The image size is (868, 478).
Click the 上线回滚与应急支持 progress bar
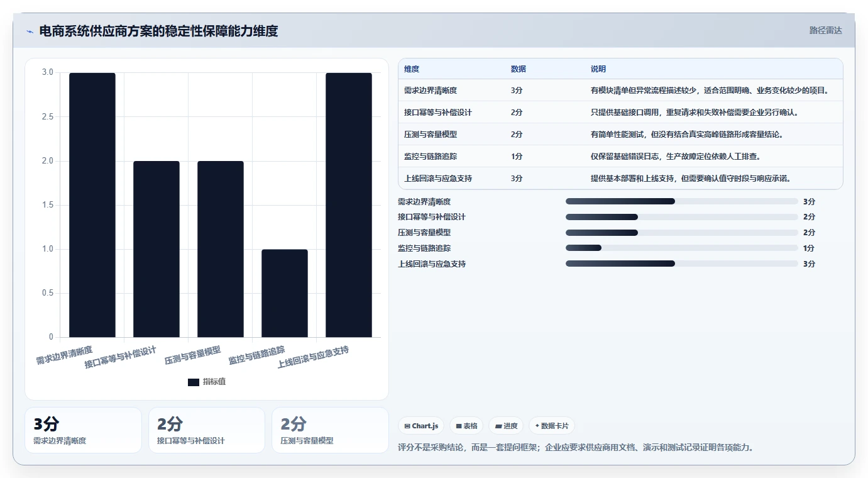click(682, 264)
